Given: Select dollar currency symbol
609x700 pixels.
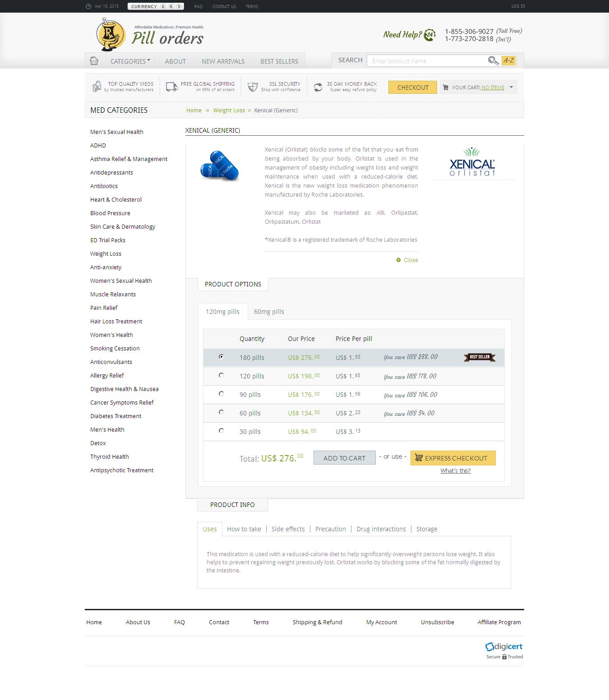Looking at the screenshot, I should [179, 6].
